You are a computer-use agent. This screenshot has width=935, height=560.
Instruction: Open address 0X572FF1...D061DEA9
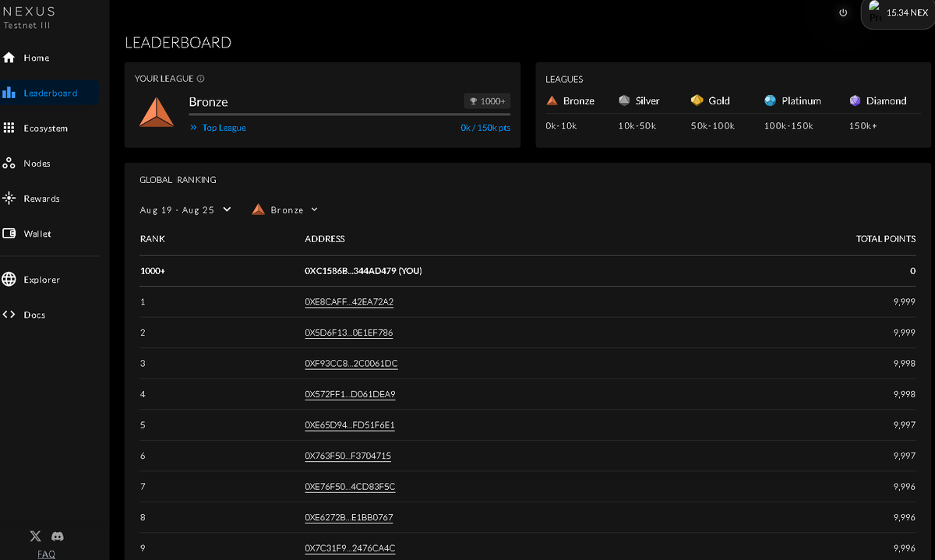click(x=350, y=394)
